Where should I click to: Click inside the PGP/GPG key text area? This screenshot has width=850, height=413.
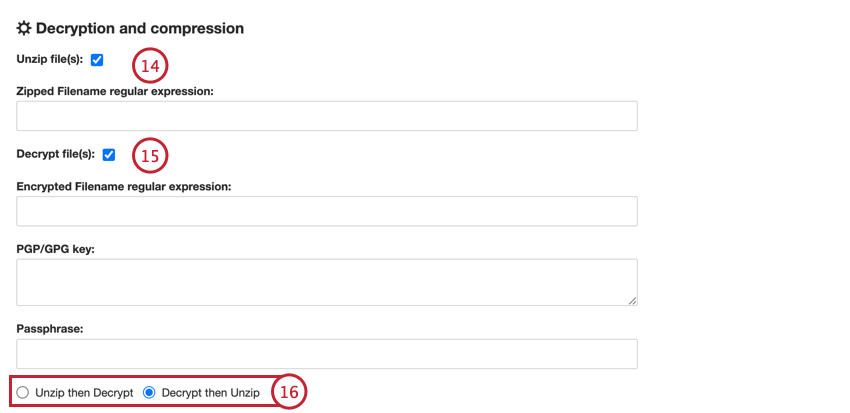pyautogui.click(x=327, y=282)
